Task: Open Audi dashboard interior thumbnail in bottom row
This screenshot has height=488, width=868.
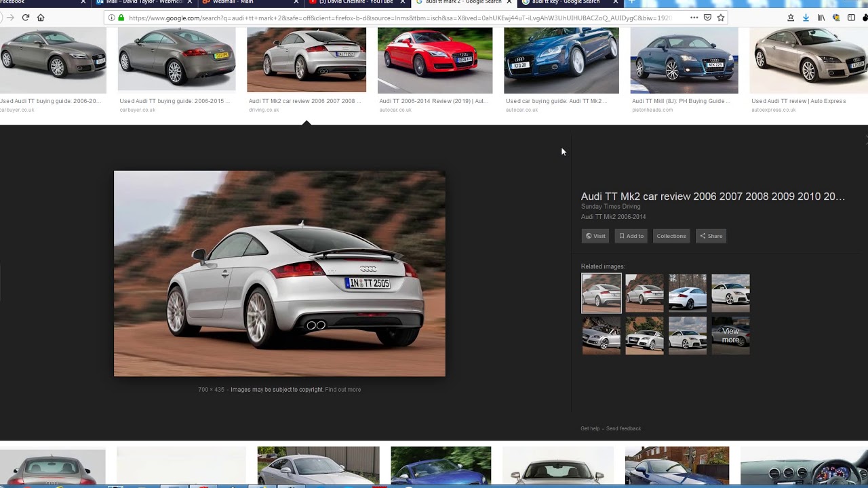Action: click(804, 465)
